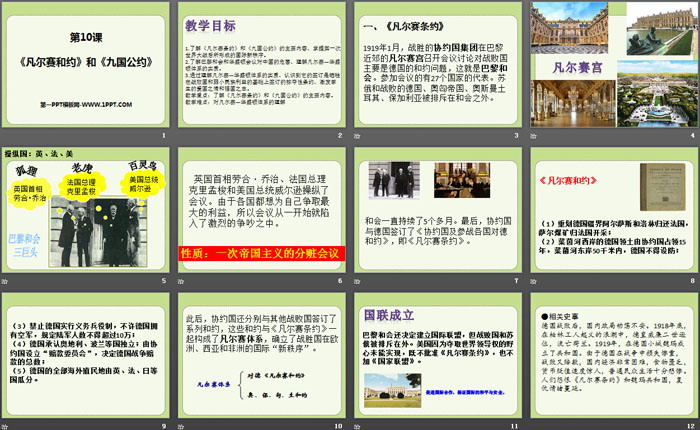This screenshot has height=430, width=700.
Task: Click slide number label 11
Action: click(x=514, y=426)
